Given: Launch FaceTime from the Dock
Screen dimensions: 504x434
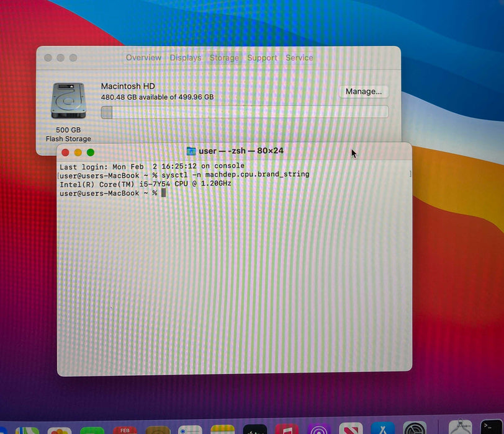Looking at the screenshot, I should 92,430.
